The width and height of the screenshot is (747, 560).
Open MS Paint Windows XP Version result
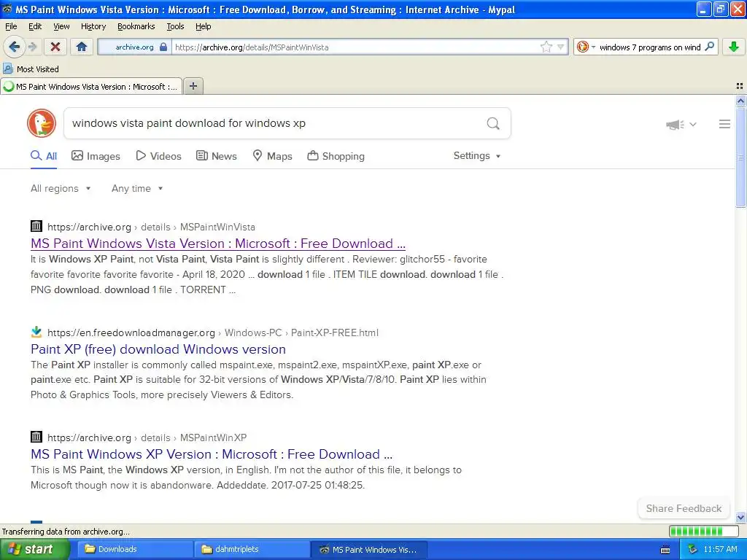tap(212, 454)
